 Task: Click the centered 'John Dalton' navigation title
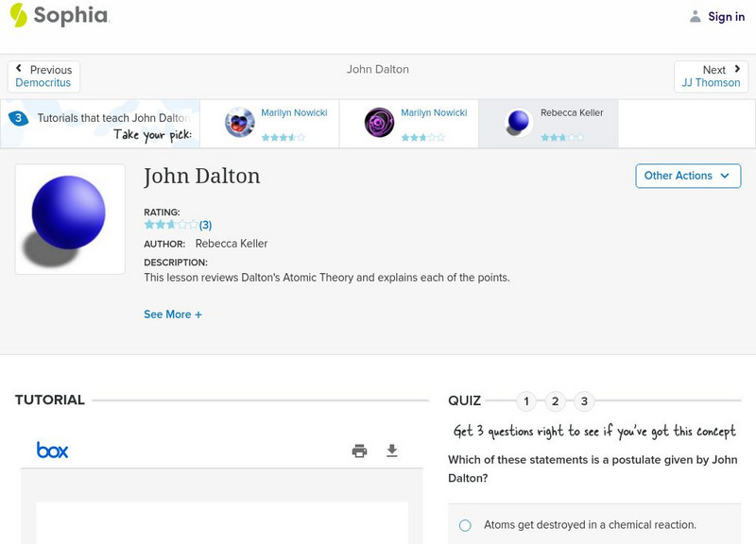[377, 69]
